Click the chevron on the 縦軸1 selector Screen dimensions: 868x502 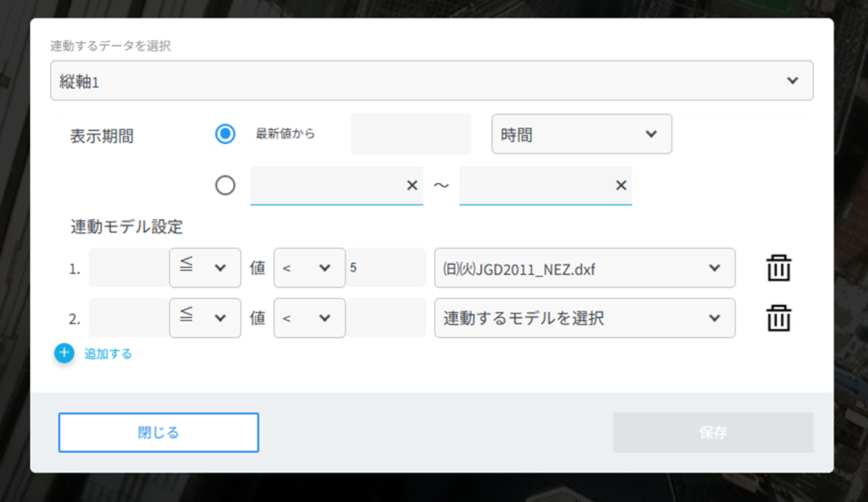tap(793, 80)
